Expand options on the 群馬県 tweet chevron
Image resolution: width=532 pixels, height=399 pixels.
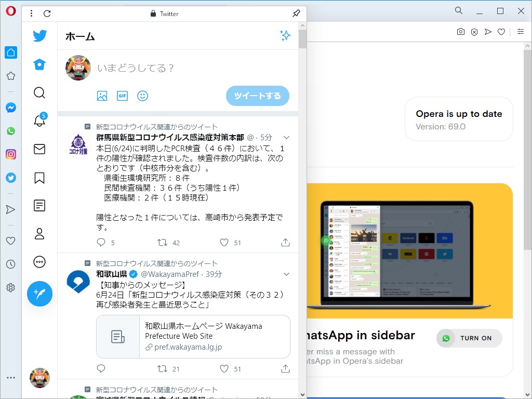(x=286, y=137)
